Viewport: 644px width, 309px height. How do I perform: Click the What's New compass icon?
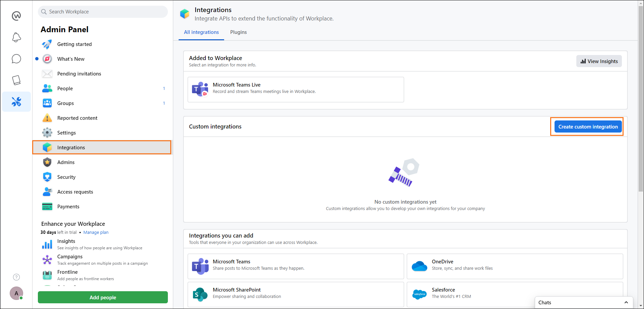[47, 59]
